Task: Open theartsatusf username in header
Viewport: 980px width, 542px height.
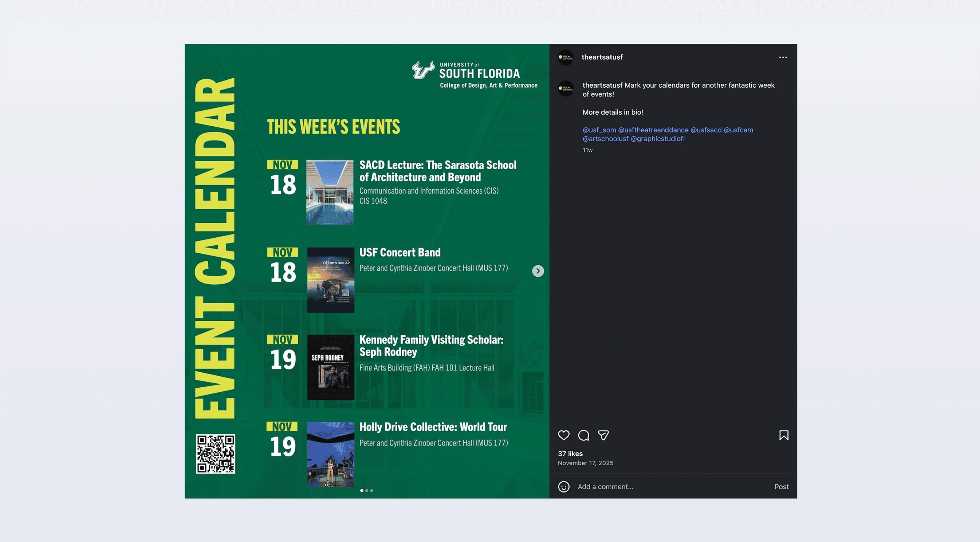Action: (x=602, y=57)
